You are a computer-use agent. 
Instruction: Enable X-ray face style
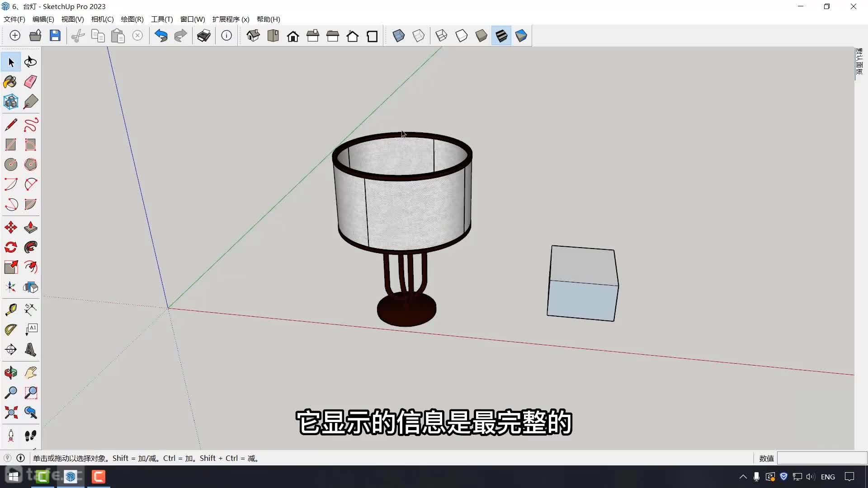(x=398, y=36)
